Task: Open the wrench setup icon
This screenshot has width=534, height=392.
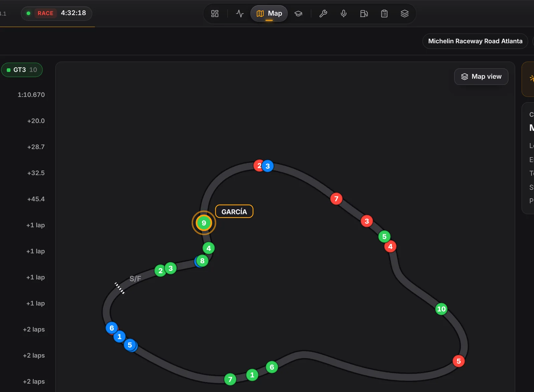Action: (x=323, y=14)
